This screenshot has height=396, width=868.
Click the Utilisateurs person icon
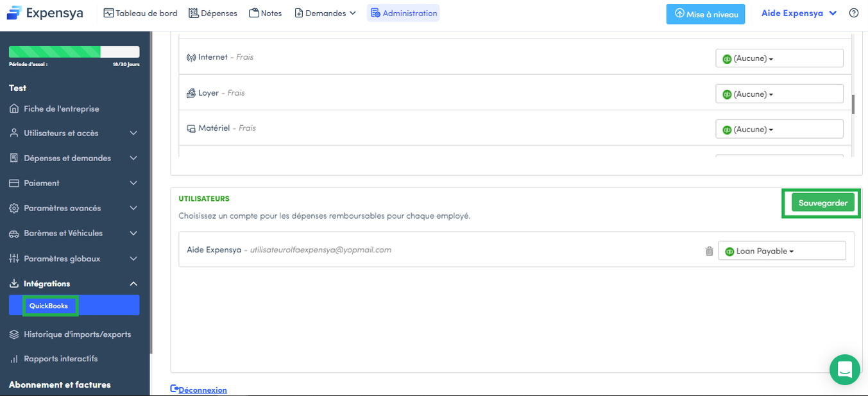14,133
